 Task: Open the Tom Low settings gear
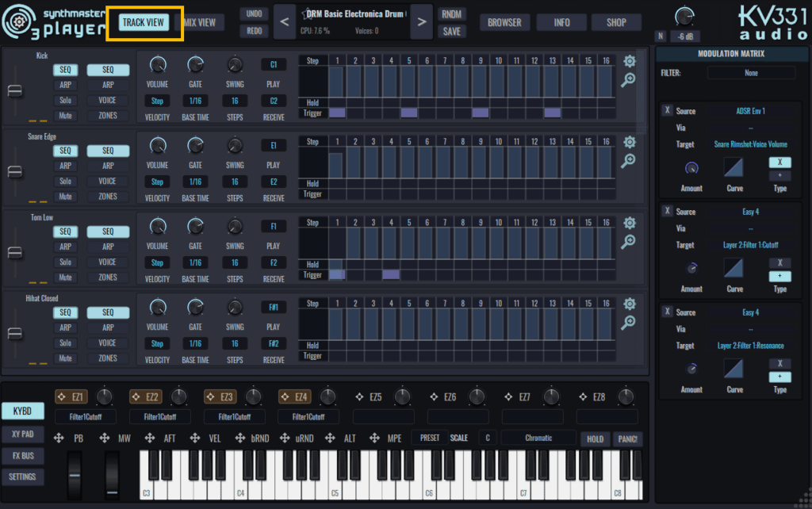tap(629, 223)
